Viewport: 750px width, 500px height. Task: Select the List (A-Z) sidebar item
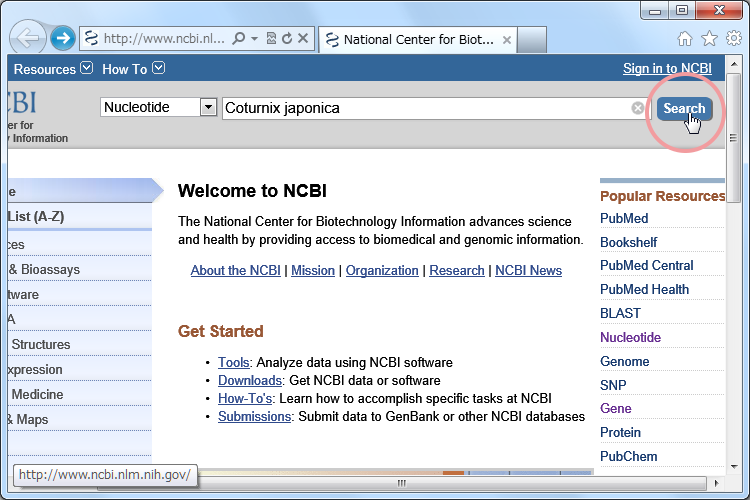(80, 217)
